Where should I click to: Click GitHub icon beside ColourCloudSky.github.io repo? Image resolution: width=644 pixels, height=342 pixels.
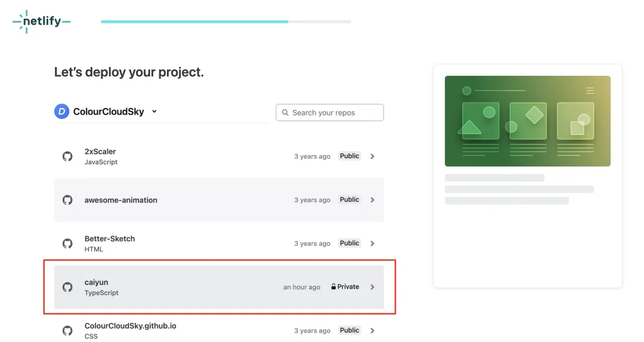(x=67, y=331)
